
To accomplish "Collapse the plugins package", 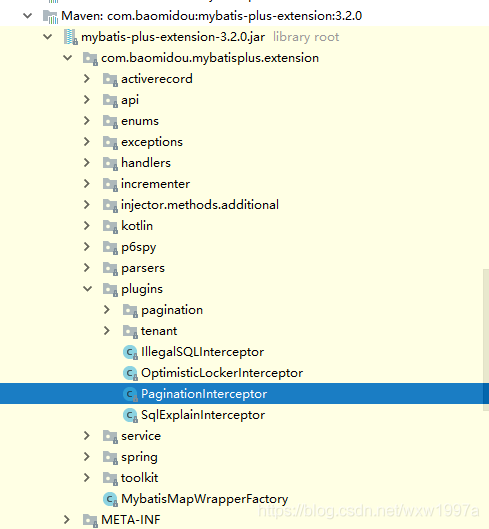I will pos(87,289).
